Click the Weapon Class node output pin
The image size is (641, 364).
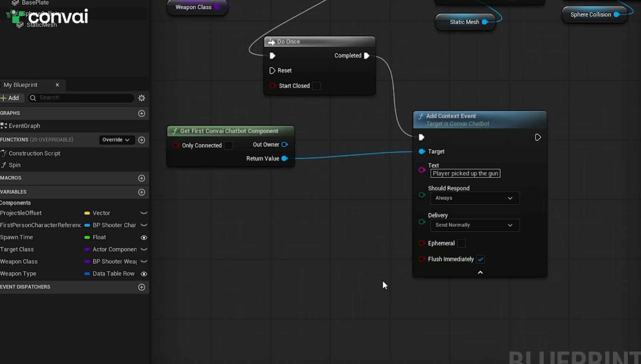217,7
